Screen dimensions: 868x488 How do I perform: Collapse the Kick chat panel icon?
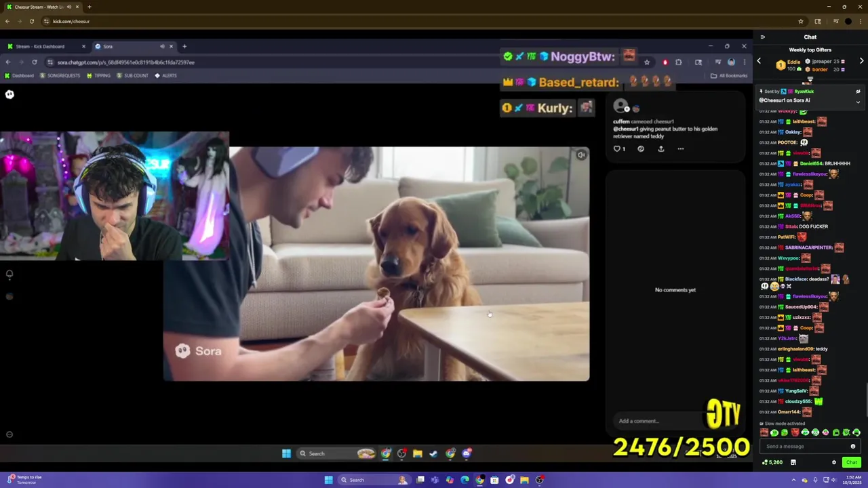[x=762, y=37]
